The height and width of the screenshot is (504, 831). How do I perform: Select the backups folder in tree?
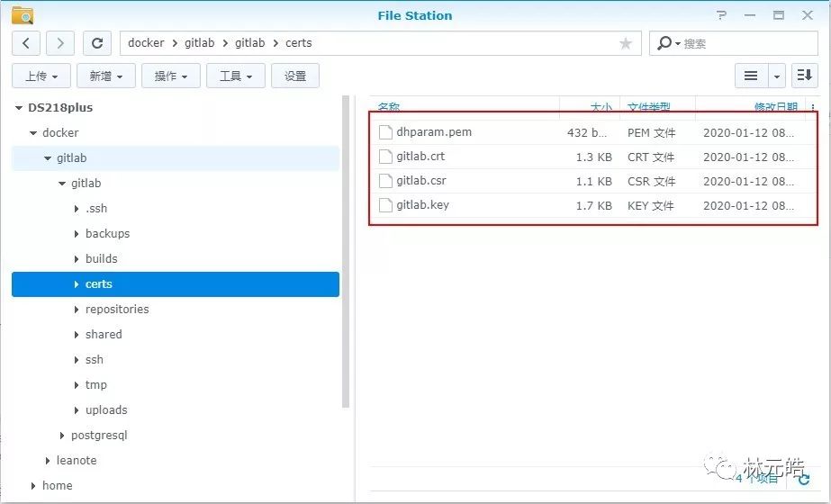tap(176, 234)
